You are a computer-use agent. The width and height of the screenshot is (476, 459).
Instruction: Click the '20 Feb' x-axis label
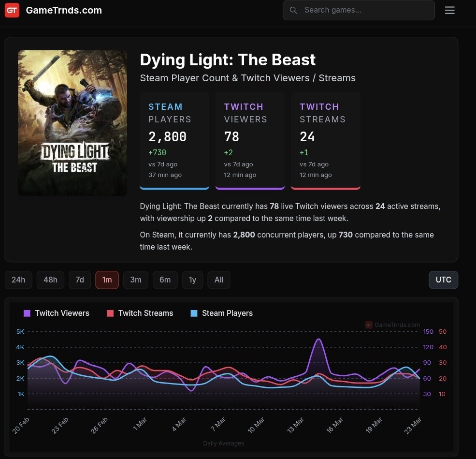pyautogui.click(x=21, y=425)
